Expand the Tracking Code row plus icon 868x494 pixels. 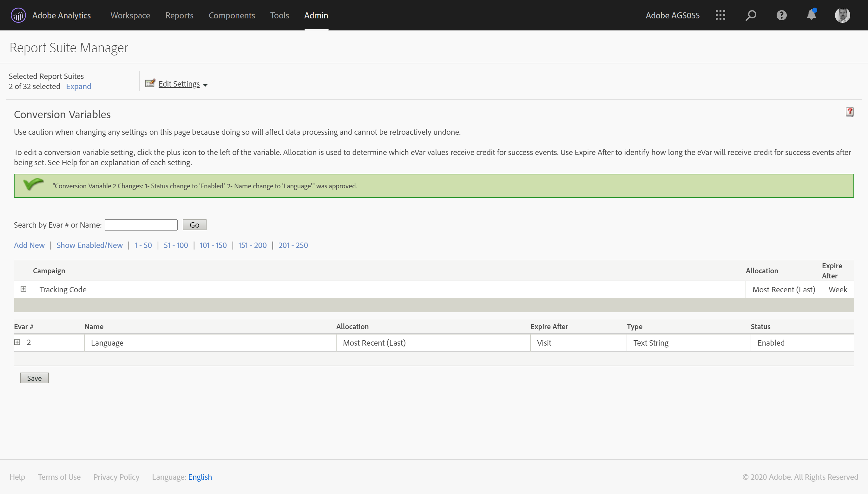click(23, 289)
